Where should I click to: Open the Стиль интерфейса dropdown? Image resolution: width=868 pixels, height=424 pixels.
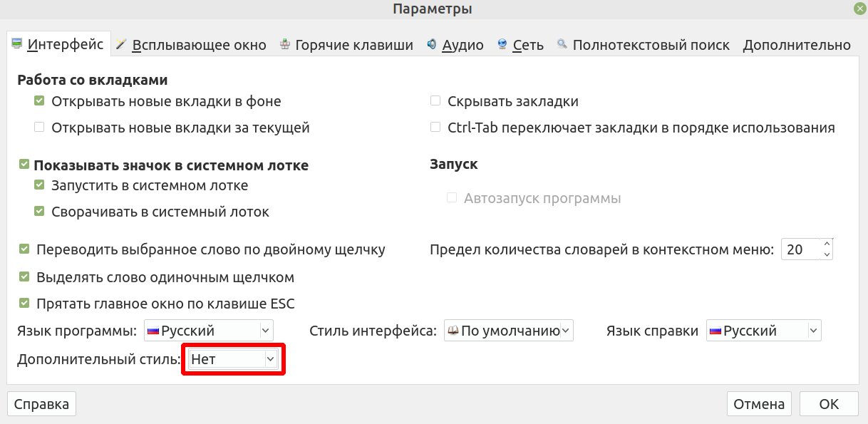coord(508,331)
